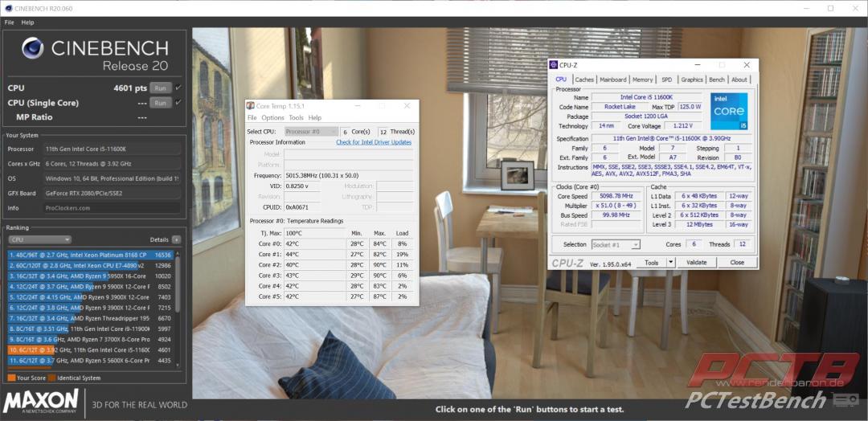Click the Cinebench title bar app icon
868x421 pixels.
tap(8, 8)
